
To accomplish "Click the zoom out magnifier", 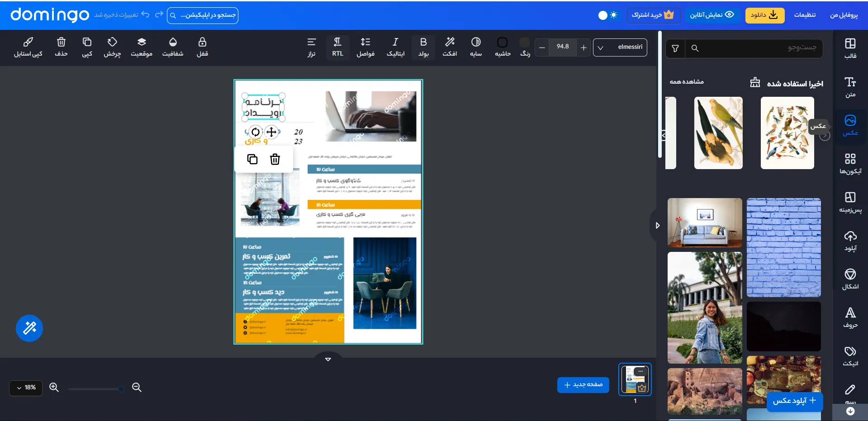I will pyautogui.click(x=137, y=388).
